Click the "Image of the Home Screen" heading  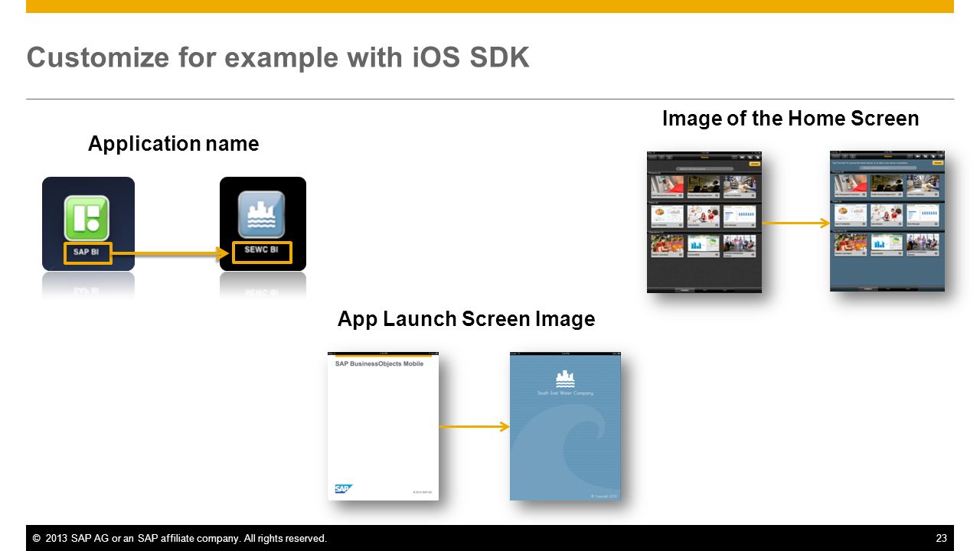point(790,119)
